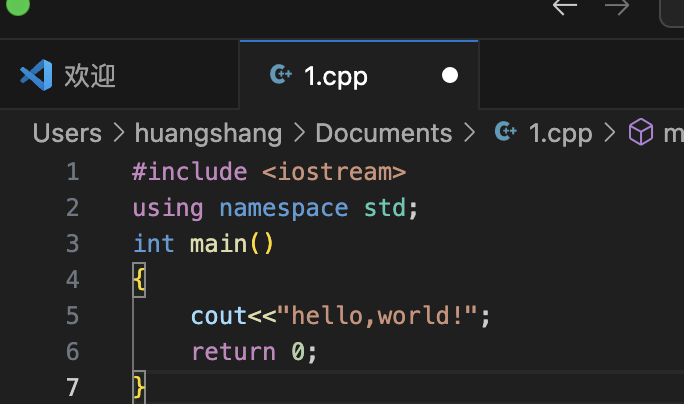This screenshot has width=684, height=404.
Task: Click the VS Code logo on 欢迎 tab
Action: point(36,75)
